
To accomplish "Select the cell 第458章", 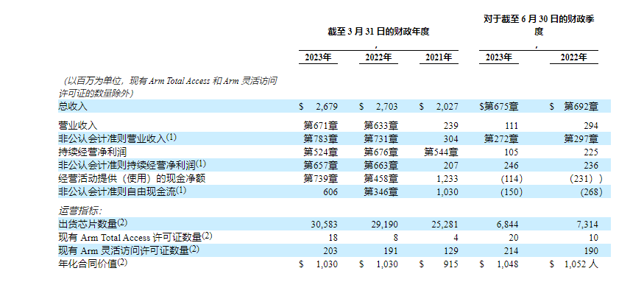I will (381, 178).
